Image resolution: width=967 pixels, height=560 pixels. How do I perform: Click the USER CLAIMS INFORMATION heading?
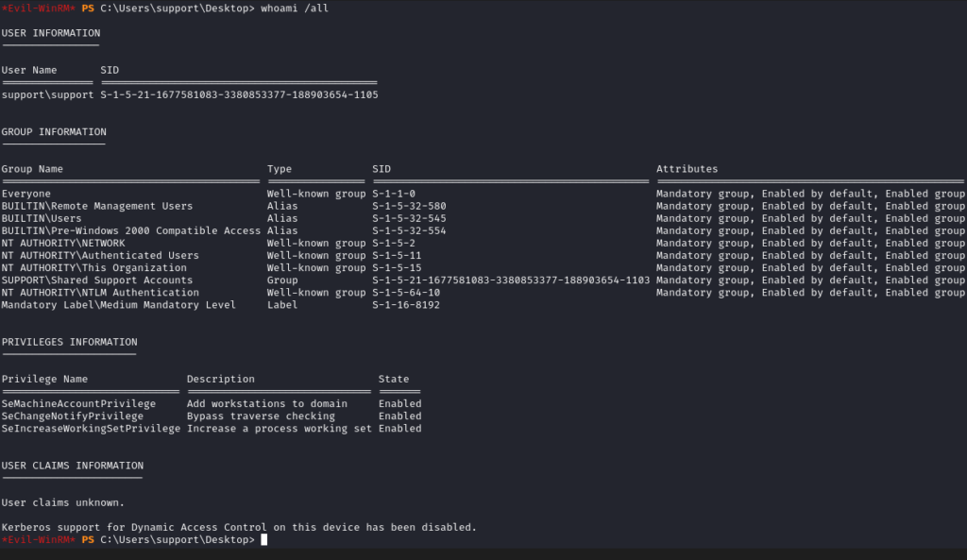coord(73,466)
